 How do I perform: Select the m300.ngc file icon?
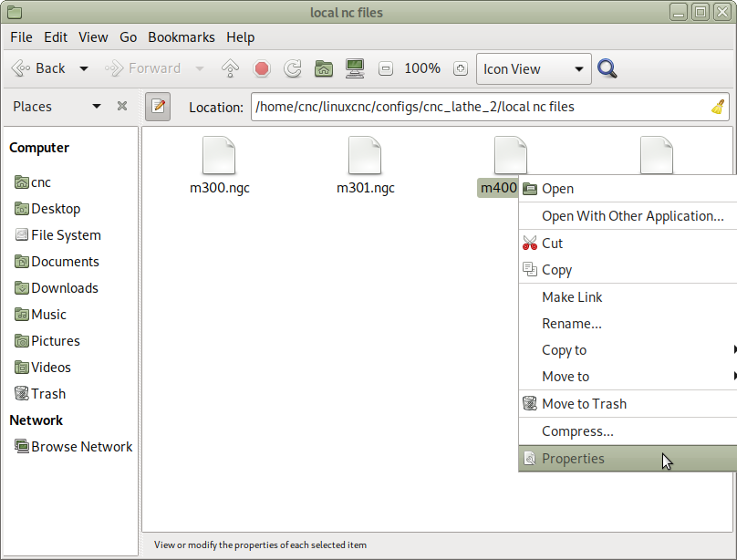click(x=219, y=155)
